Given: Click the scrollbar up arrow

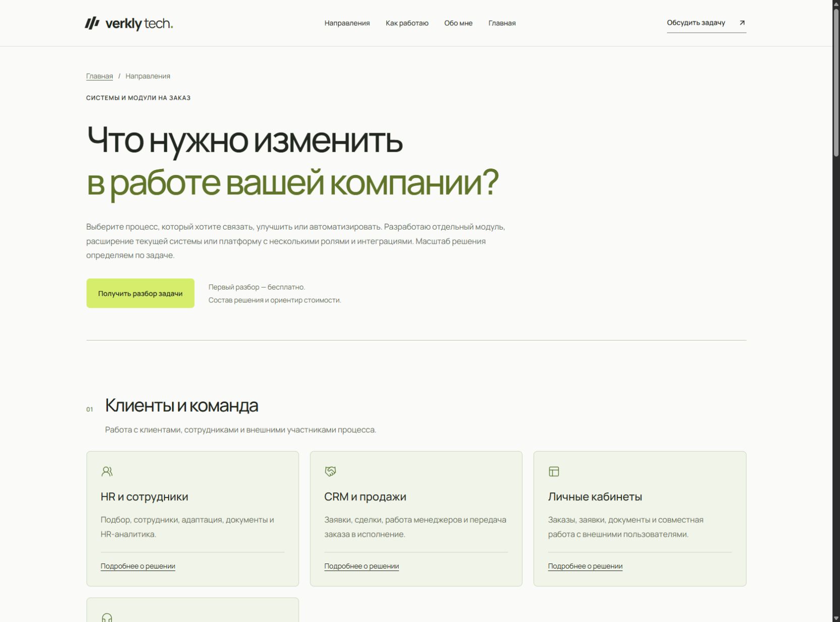Looking at the screenshot, I should pos(836,4).
